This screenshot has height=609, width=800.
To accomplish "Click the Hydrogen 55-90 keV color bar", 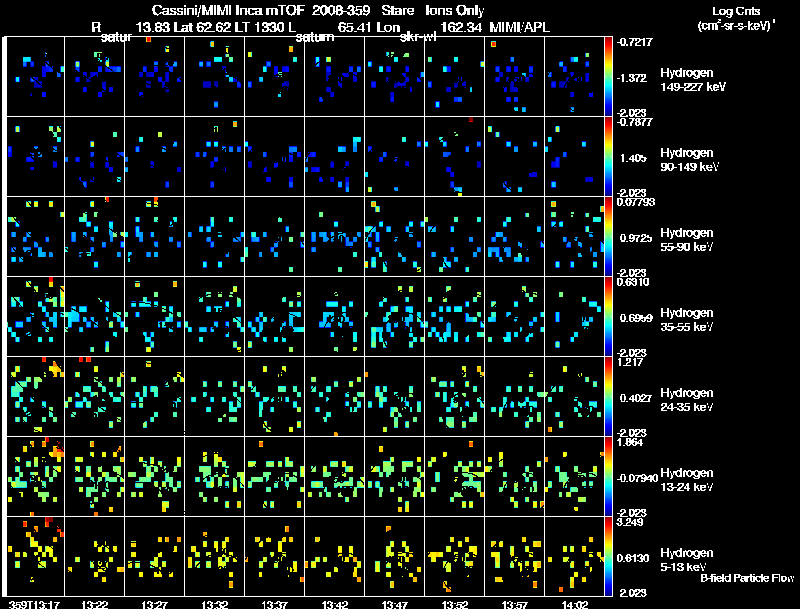I will (608, 237).
